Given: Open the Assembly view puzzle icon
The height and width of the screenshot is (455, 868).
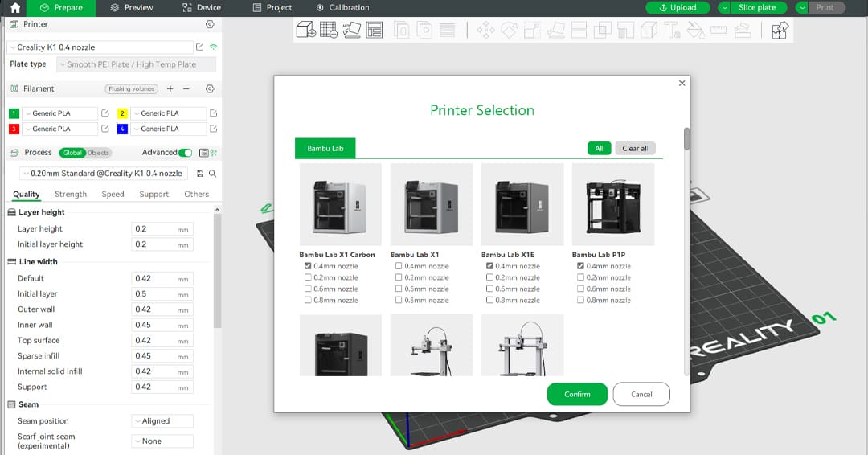Looking at the screenshot, I should (780, 30).
